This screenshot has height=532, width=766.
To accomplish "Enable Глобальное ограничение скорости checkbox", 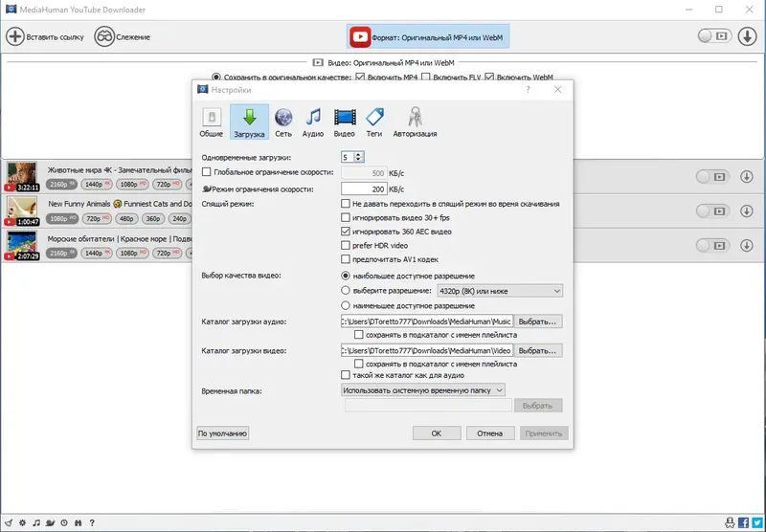I will coord(206,172).
